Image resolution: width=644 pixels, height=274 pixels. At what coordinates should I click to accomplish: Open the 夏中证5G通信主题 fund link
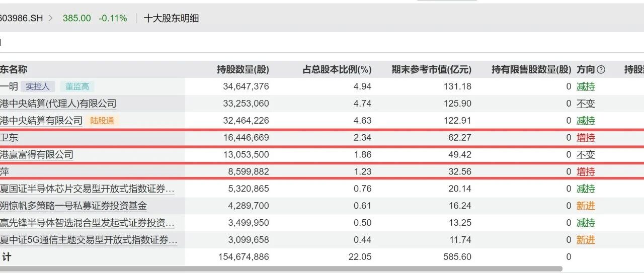coord(89,240)
